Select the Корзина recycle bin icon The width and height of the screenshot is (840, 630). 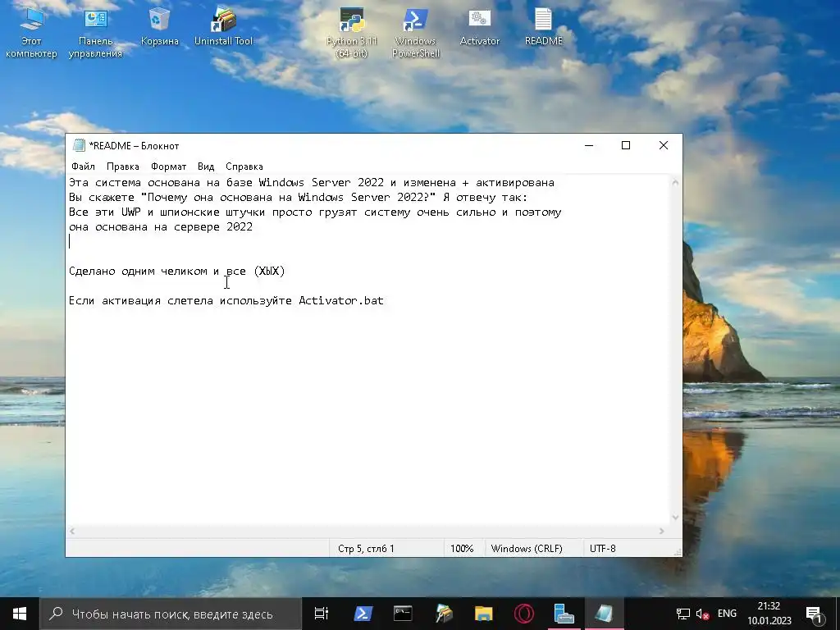(159, 27)
